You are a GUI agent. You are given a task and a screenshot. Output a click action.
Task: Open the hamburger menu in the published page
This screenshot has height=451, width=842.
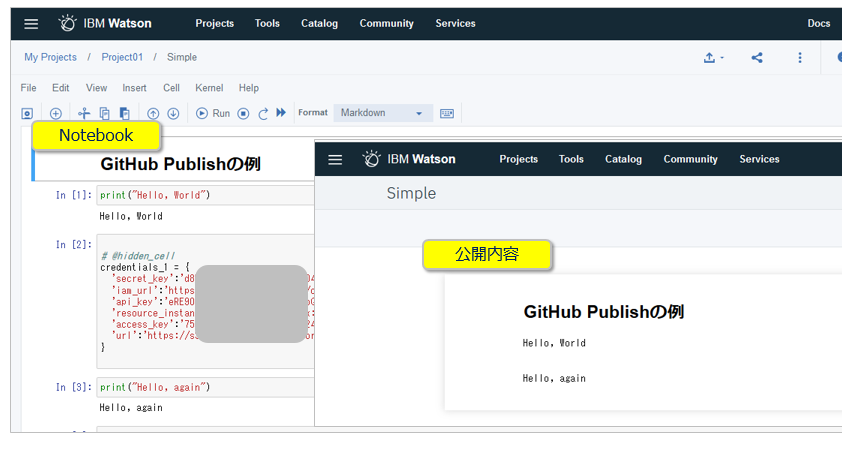pyautogui.click(x=335, y=159)
